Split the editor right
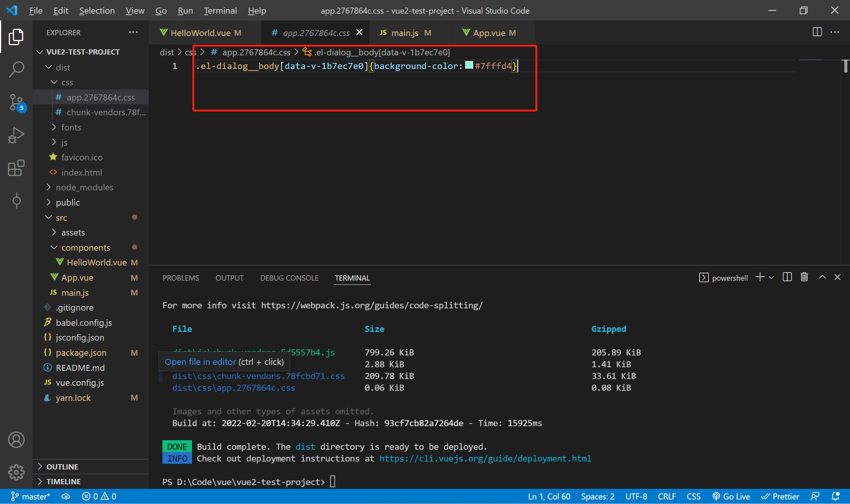This screenshot has width=850, height=504. tap(817, 32)
